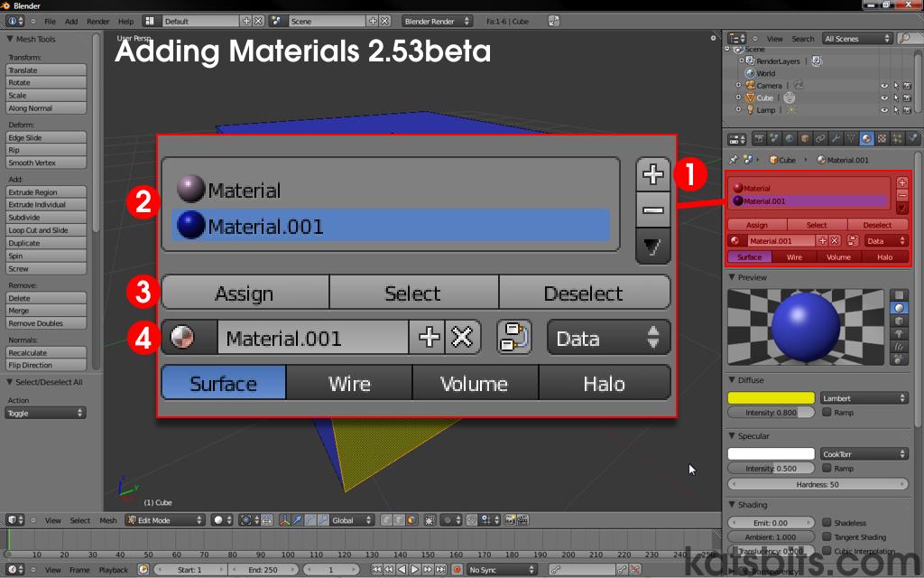Open the Modifiers wrench properties tab

[836, 138]
